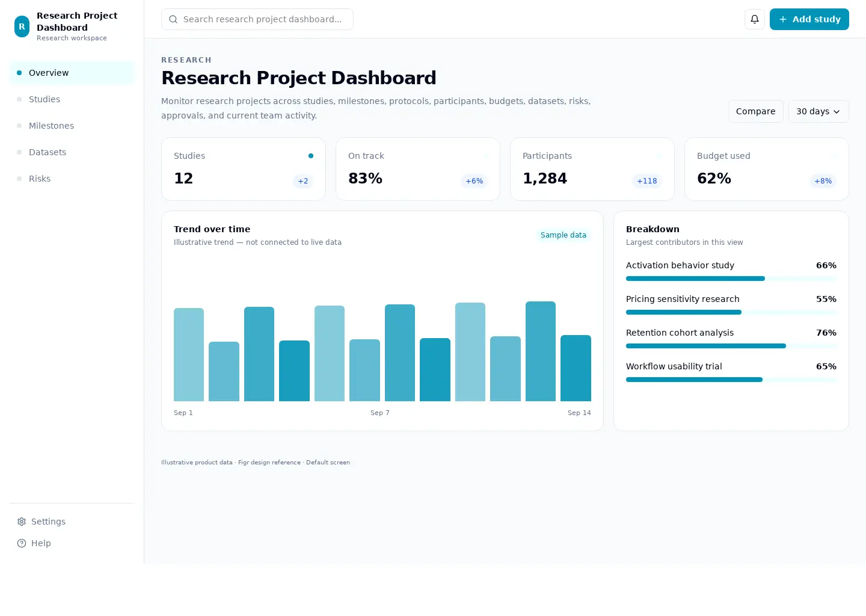Click the Workflow usability trial progress bar
866x616 pixels.
(731, 380)
